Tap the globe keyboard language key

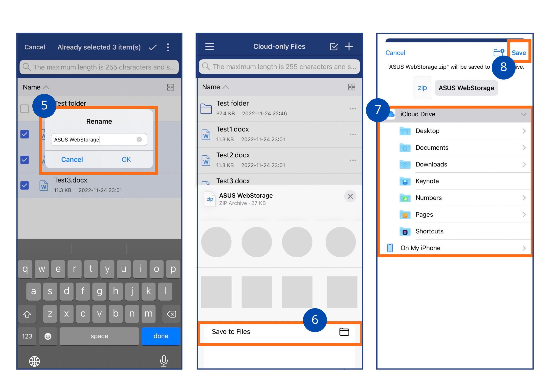(34, 361)
